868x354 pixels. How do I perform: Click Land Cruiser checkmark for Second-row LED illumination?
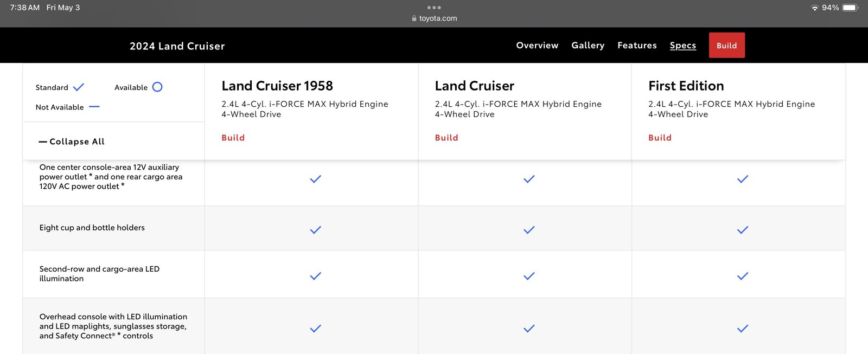pyautogui.click(x=529, y=276)
